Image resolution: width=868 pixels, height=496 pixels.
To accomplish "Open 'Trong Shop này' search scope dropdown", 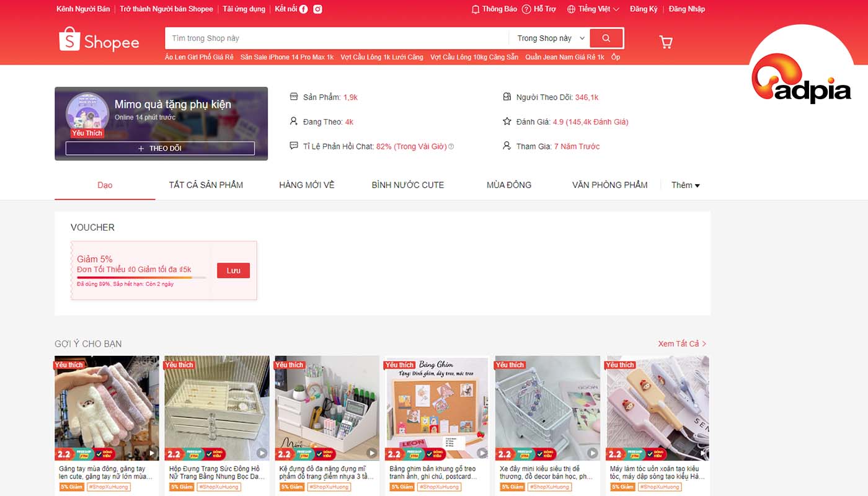I will click(x=551, y=38).
